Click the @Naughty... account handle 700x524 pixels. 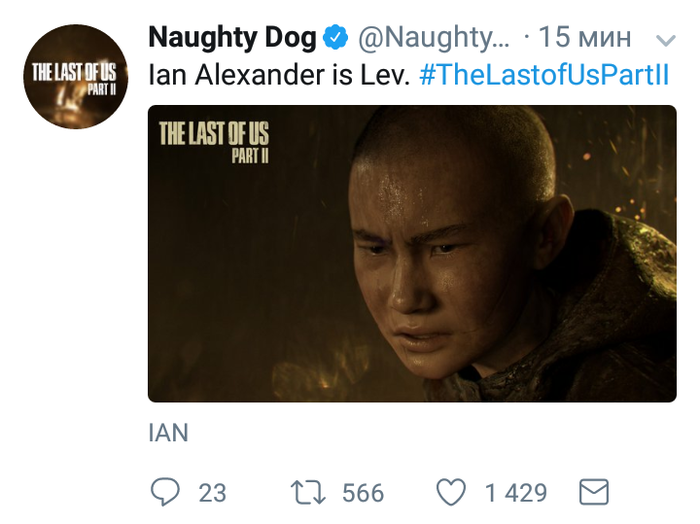[434, 39]
